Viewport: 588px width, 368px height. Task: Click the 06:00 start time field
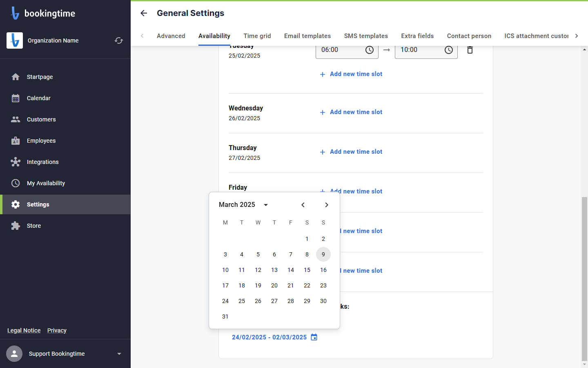tap(347, 50)
